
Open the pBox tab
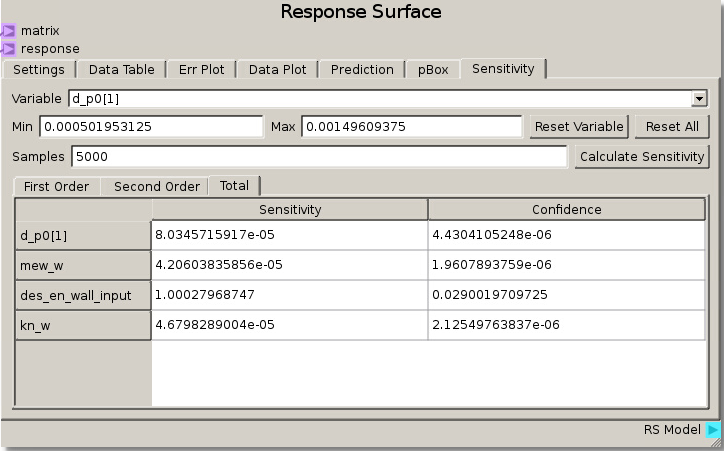click(433, 69)
